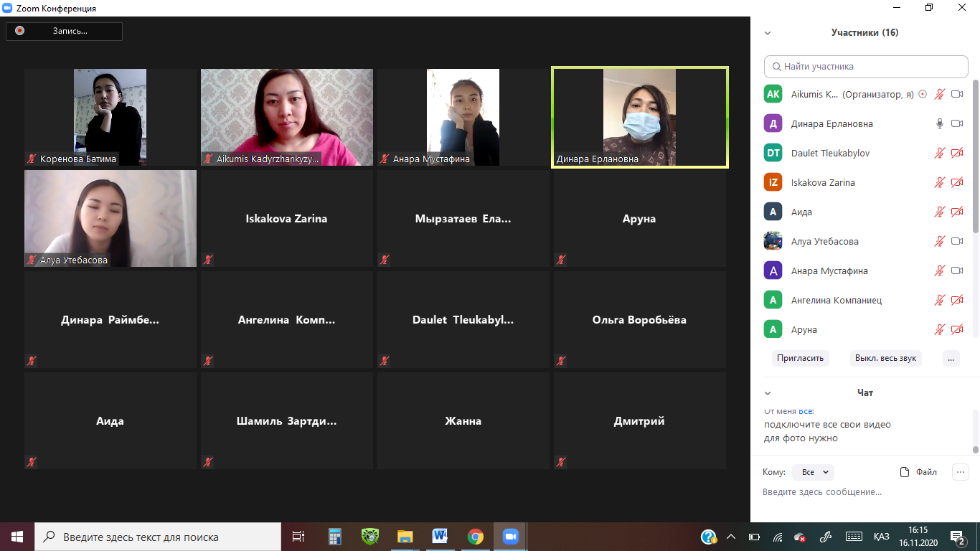Click "Выкл. весь звук" mute all button

885,358
